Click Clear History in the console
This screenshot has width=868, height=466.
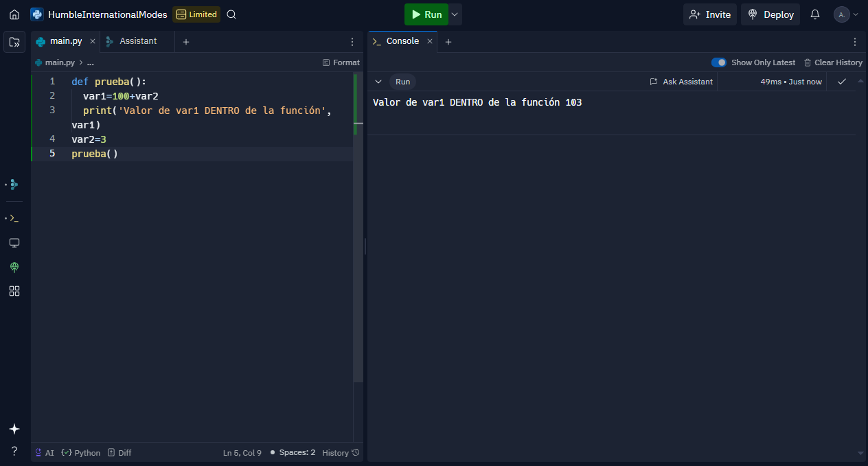point(833,62)
